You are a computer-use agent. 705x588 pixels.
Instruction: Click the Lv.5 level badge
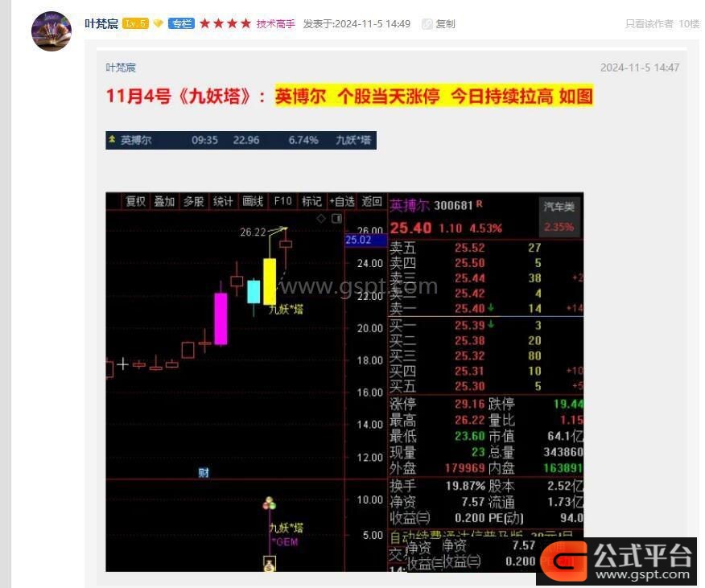(135, 23)
